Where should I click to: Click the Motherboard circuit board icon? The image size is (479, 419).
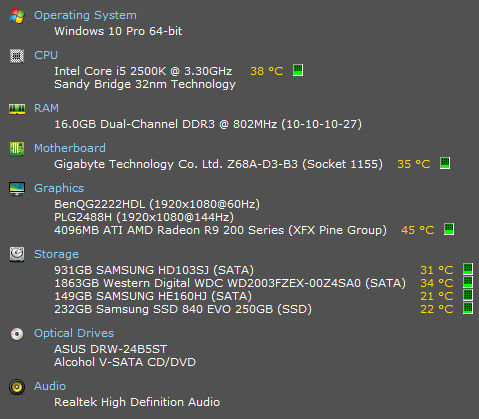(17, 149)
